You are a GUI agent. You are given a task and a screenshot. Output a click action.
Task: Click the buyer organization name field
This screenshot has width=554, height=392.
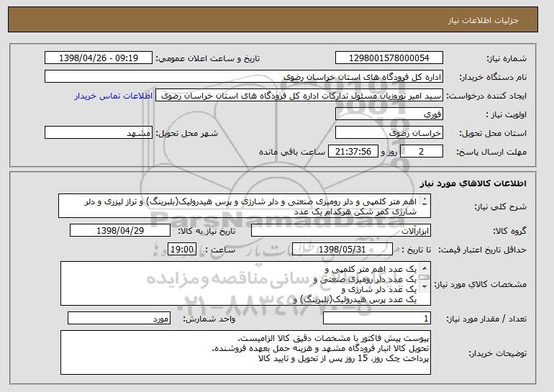(x=244, y=77)
